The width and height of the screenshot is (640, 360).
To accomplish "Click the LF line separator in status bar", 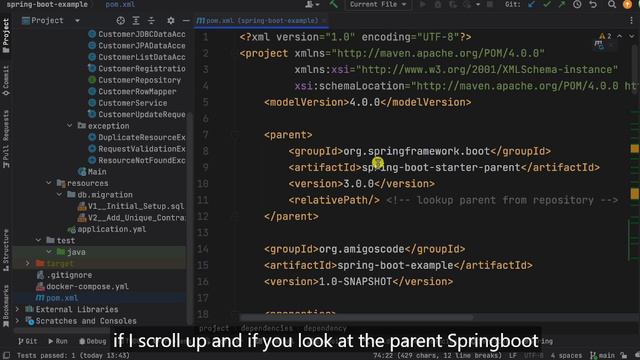I will coord(513,356).
